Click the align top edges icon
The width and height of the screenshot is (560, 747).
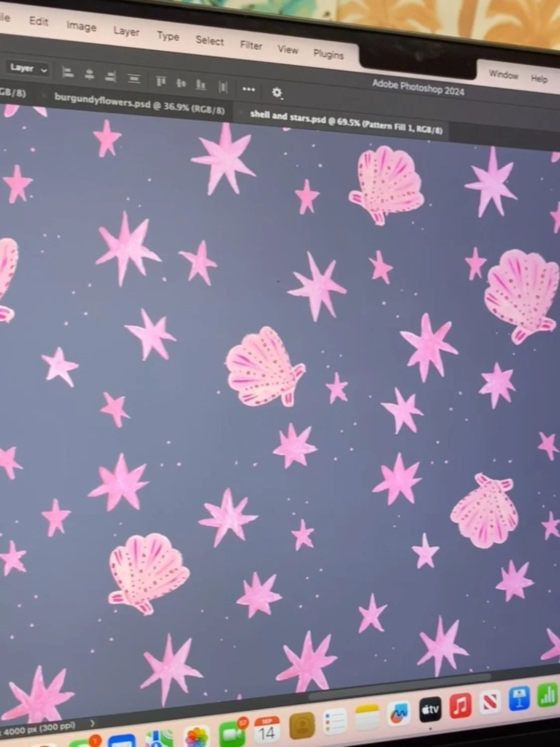click(161, 81)
